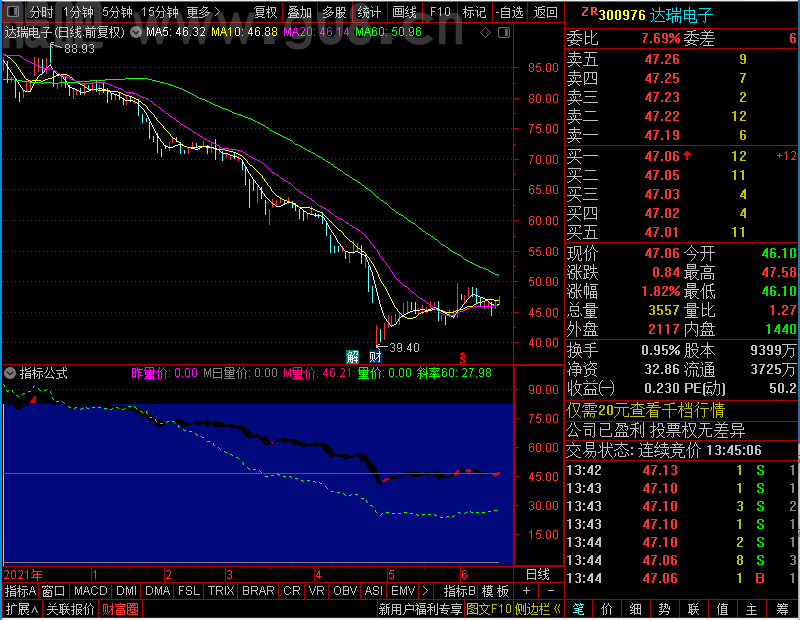Viewport: 800px width, 620px height.
Task: Select the 指标B indicator group
Action: [x=460, y=591]
